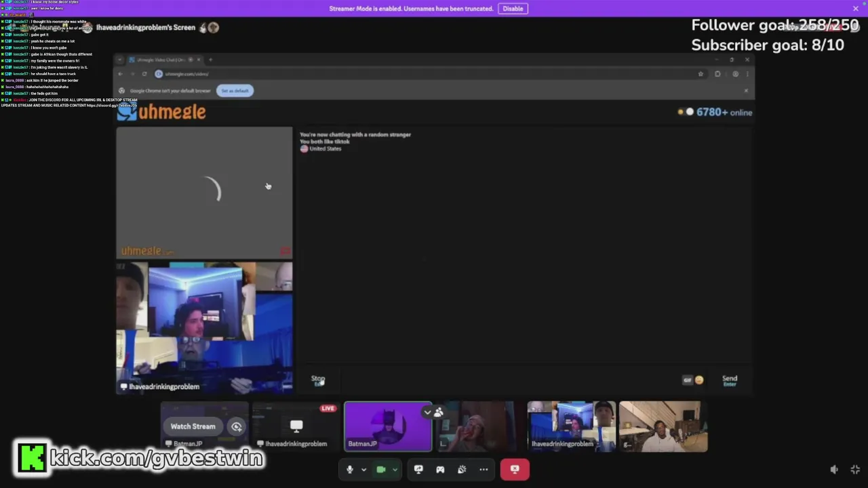Disable Streamer Mode from the banner
Image resolution: width=868 pixels, height=488 pixels.
point(513,8)
